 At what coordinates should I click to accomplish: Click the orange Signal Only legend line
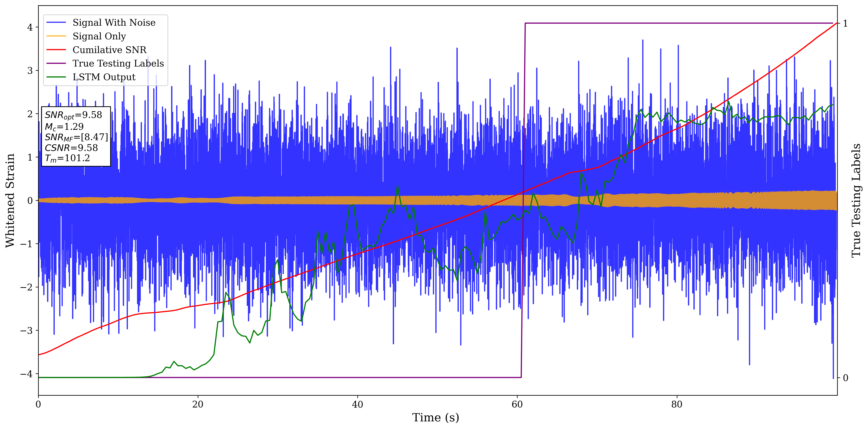(56, 36)
